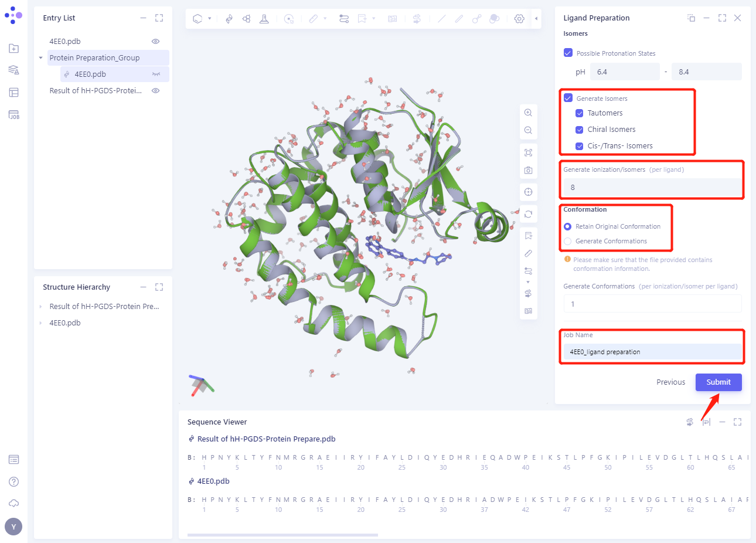Click the help question mark icon
Image resolution: width=756 pixels, height=543 pixels.
click(14, 481)
